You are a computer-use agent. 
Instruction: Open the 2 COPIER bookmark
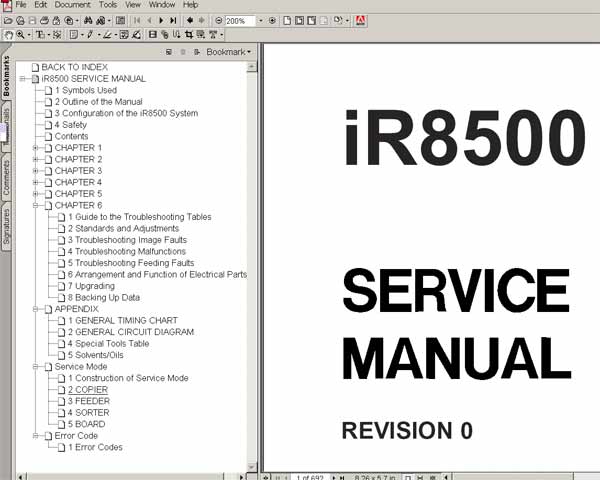click(x=88, y=390)
